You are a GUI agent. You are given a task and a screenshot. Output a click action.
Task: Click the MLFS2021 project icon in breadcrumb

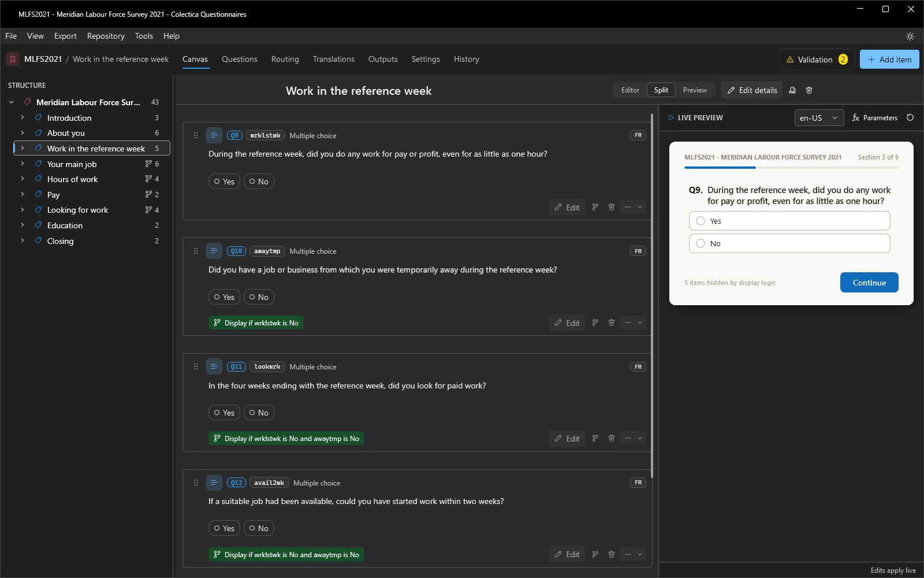(x=13, y=59)
